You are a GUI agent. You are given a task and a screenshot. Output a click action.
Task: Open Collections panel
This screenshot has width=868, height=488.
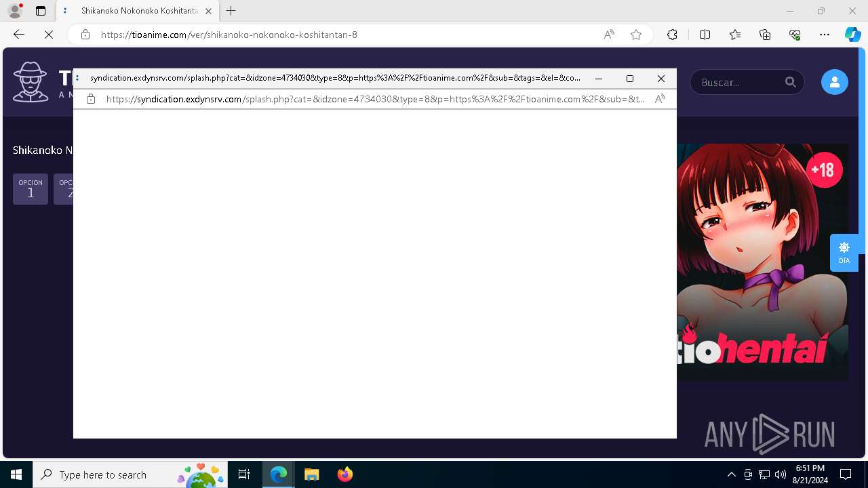tap(765, 35)
